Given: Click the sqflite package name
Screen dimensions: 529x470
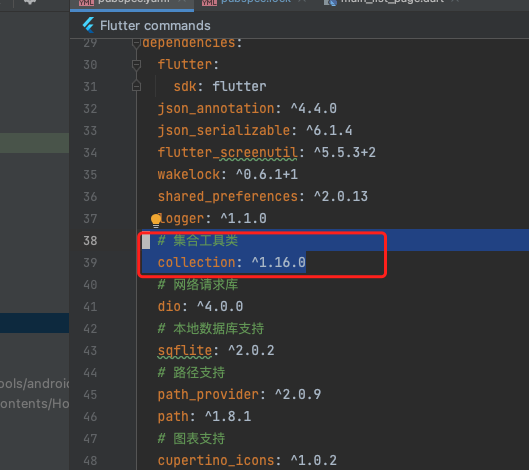Looking at the screenshot, I should click(x=185, y=351).
